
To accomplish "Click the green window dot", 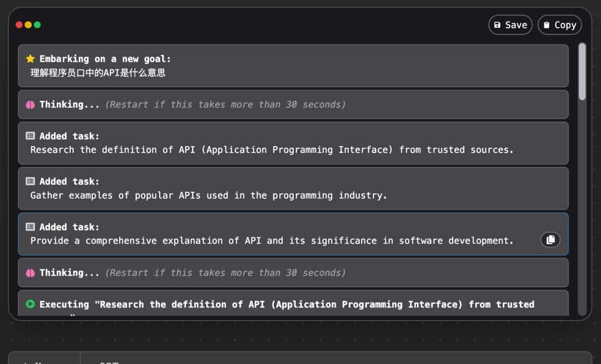I will pos(37,25).
